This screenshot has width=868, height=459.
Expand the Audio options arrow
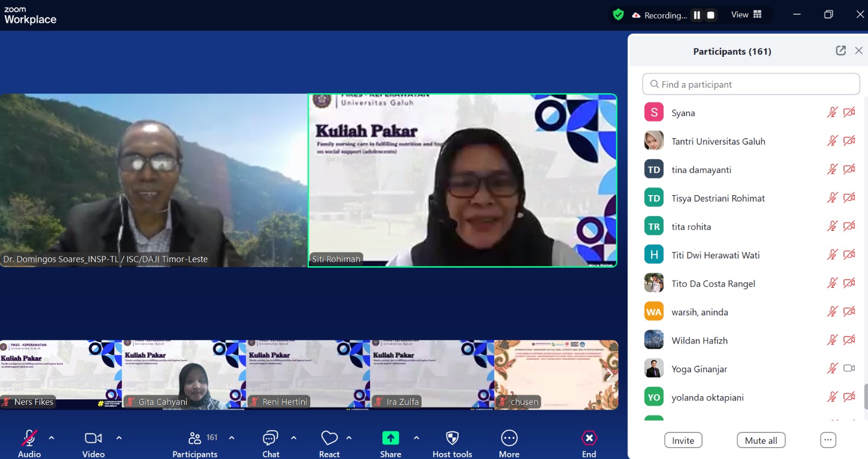click(52, 438)
